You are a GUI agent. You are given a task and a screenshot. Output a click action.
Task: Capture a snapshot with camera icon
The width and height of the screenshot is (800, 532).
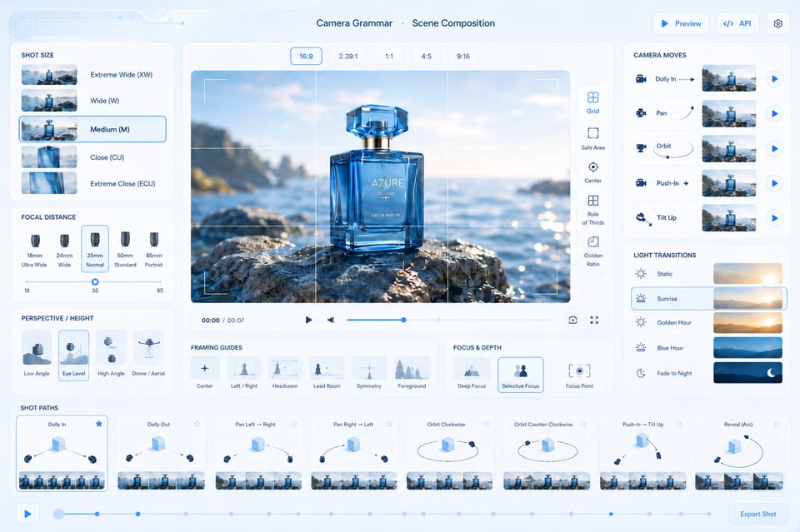pyautogui.click(x=572, y=320)
